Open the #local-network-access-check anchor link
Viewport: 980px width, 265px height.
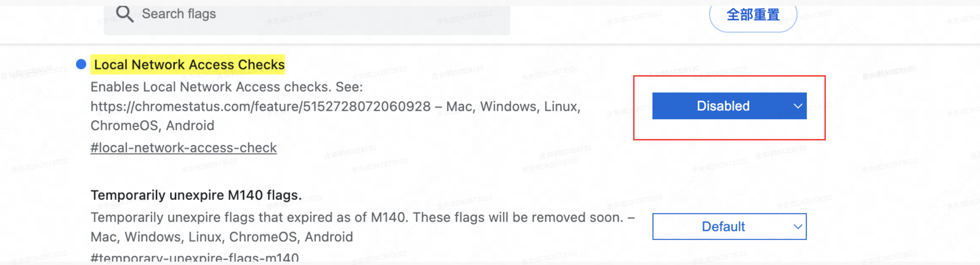(183, 148)
